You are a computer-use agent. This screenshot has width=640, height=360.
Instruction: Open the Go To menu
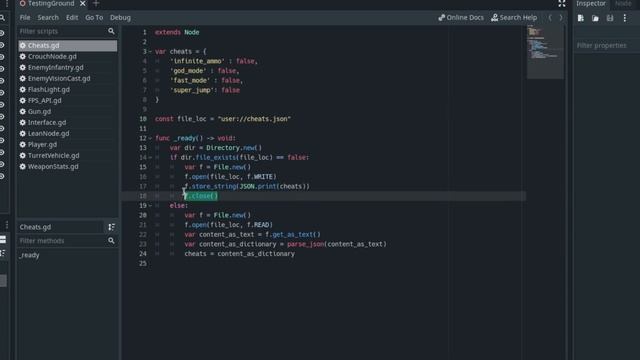(94, 18)
